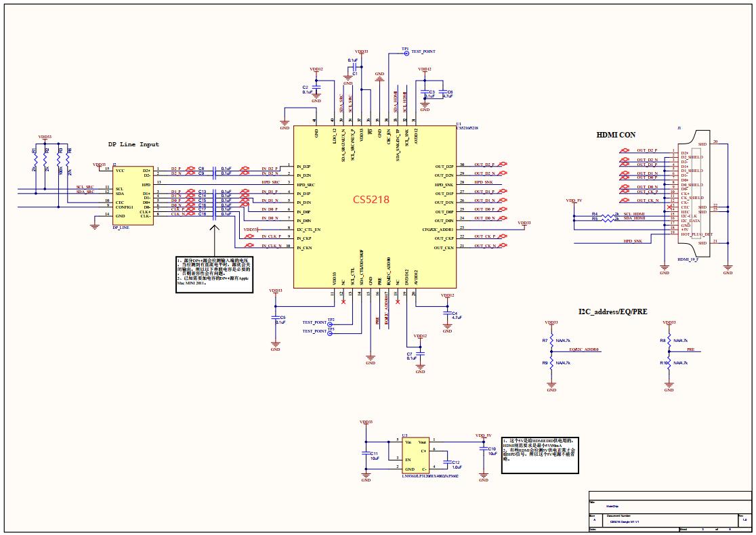Click the HOT_PLUG_DET pin 19 on connector J1

point(696,234)
